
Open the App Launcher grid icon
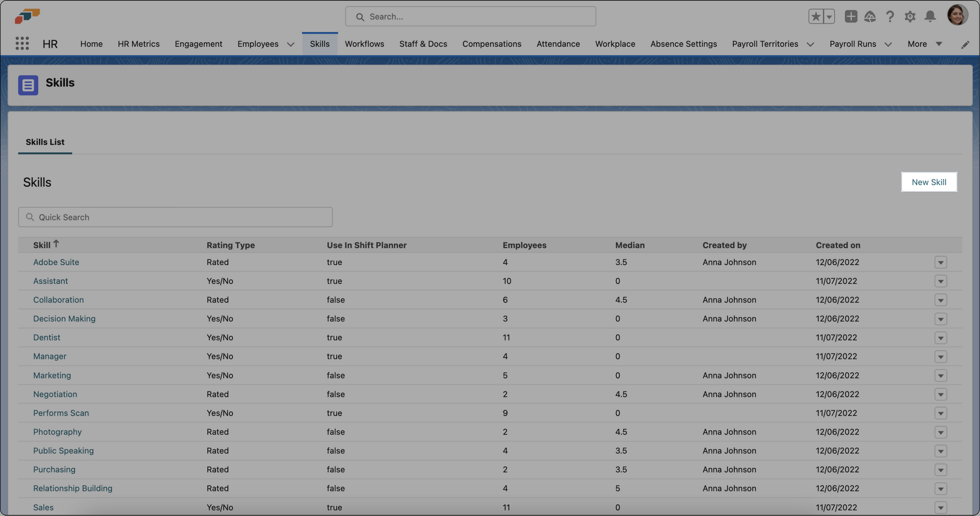(22, 44)
